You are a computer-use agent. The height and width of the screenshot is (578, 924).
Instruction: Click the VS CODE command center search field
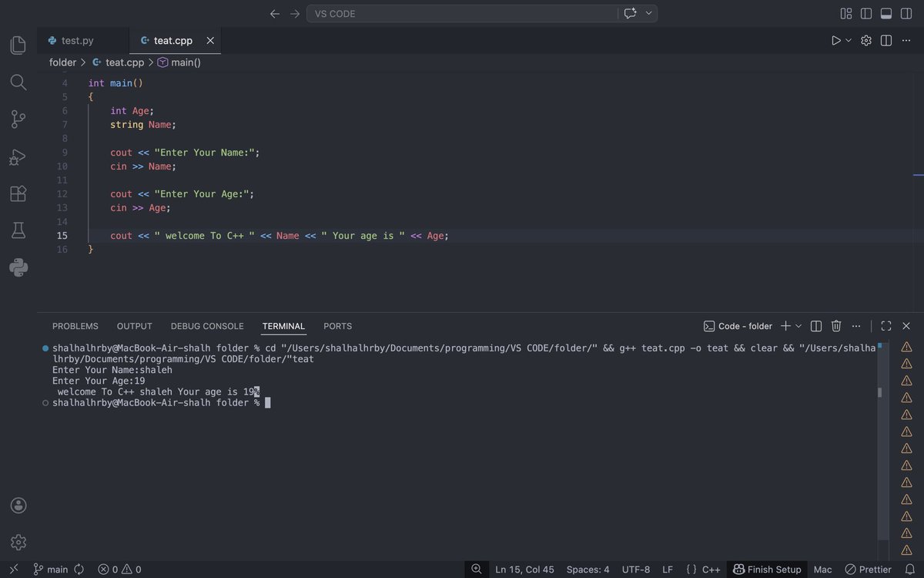click(462, 13)
